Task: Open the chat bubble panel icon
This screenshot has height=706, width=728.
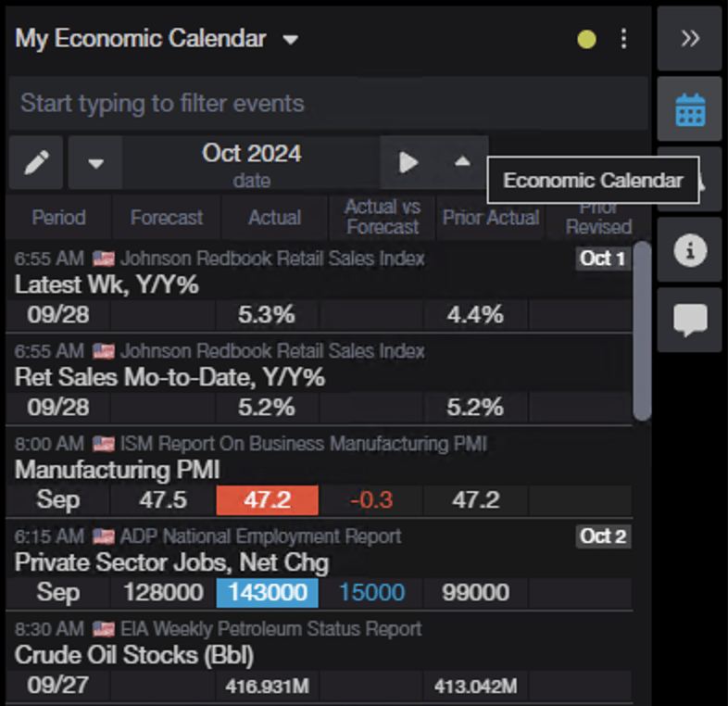Action: 689,320
